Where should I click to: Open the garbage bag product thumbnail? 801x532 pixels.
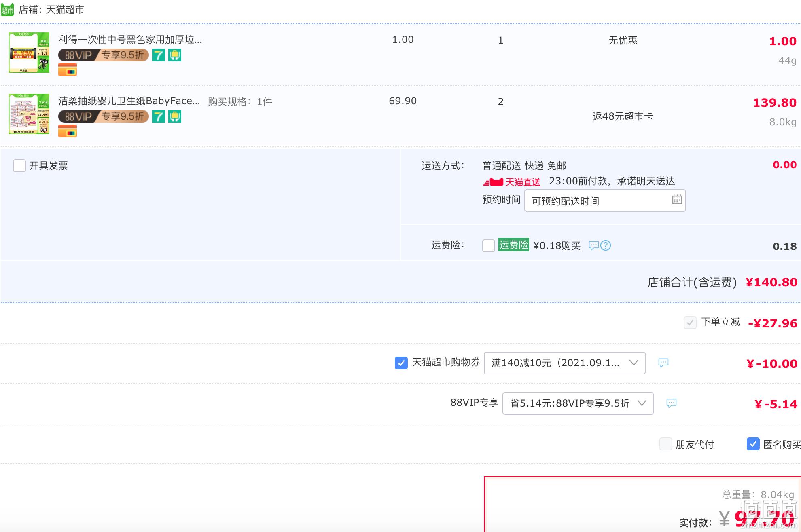pyautogui.click(x=29, y=53)
